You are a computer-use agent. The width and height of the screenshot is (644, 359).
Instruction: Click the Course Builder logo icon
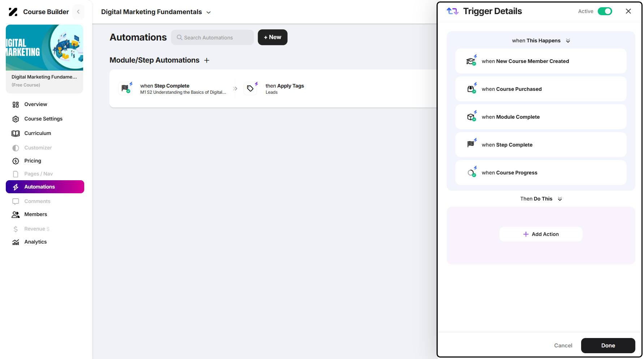[x=13, y=12]
